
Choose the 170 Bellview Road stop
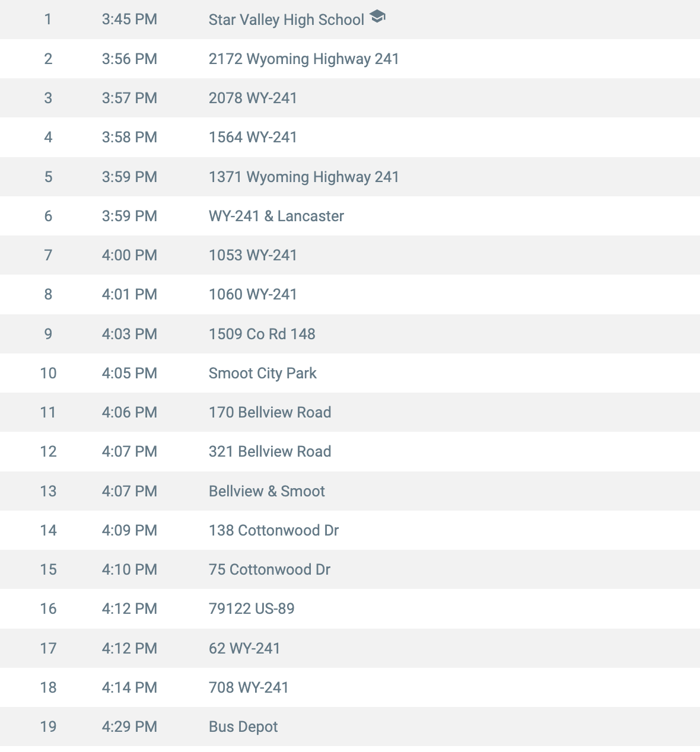point(350,412)
